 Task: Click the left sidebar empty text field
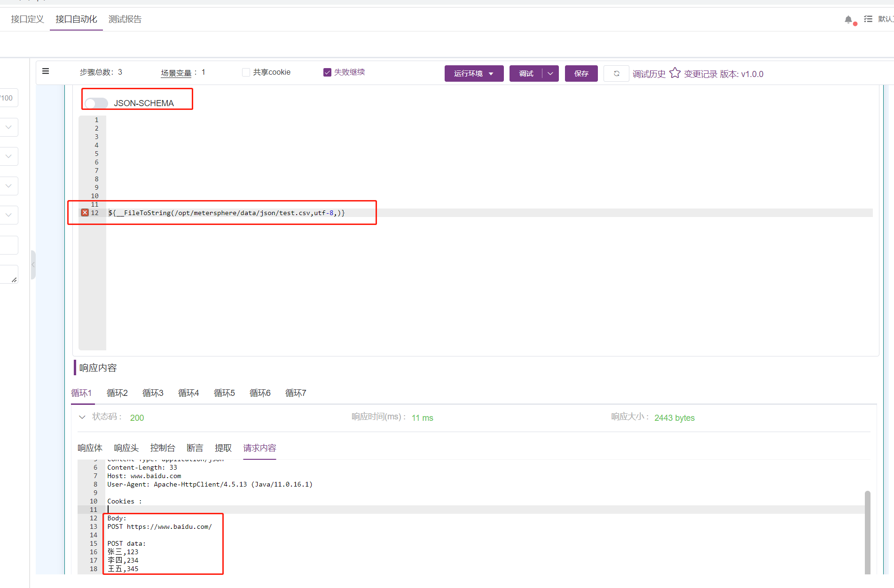pos(9,245)
